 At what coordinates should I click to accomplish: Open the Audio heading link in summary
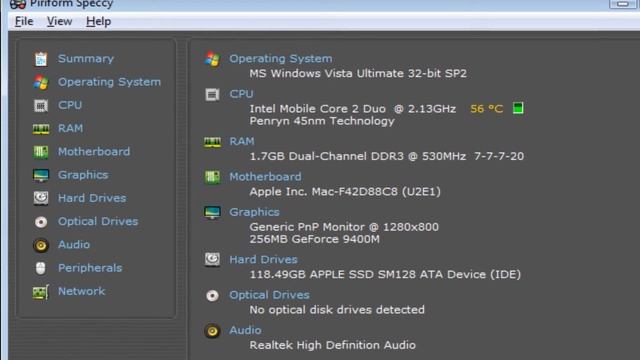pyautogui.click(x=245, y=330)
